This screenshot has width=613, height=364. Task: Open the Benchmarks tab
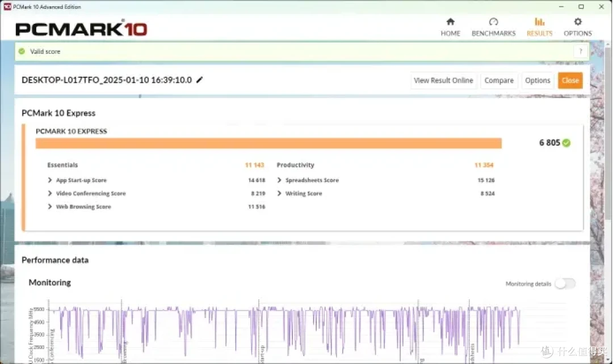(x=493, y=27)
